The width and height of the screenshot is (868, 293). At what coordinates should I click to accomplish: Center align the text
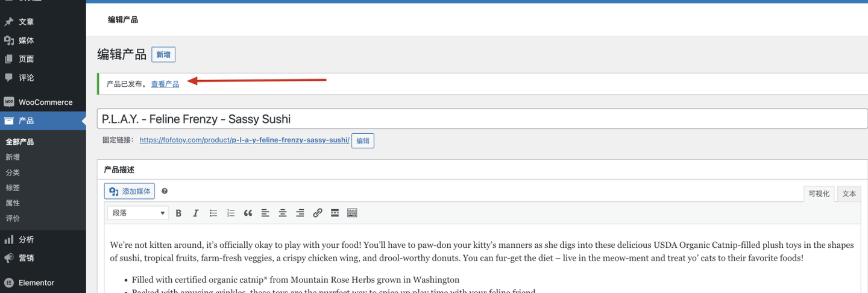[x=283, y=213]
